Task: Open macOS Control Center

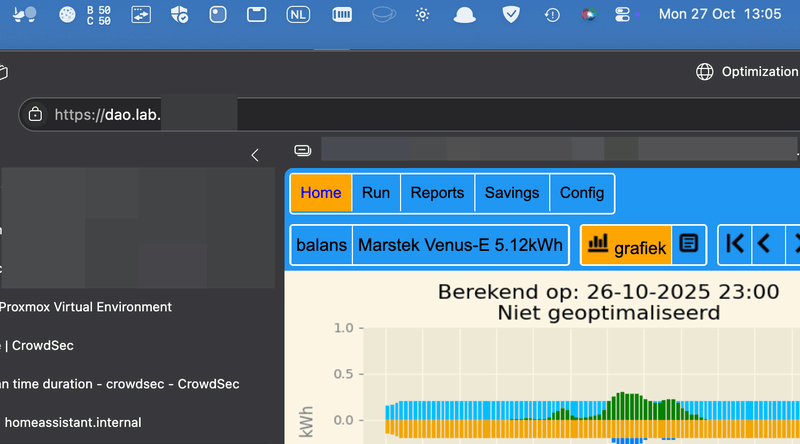Action: pyautogui.click(x=622, y=15)
